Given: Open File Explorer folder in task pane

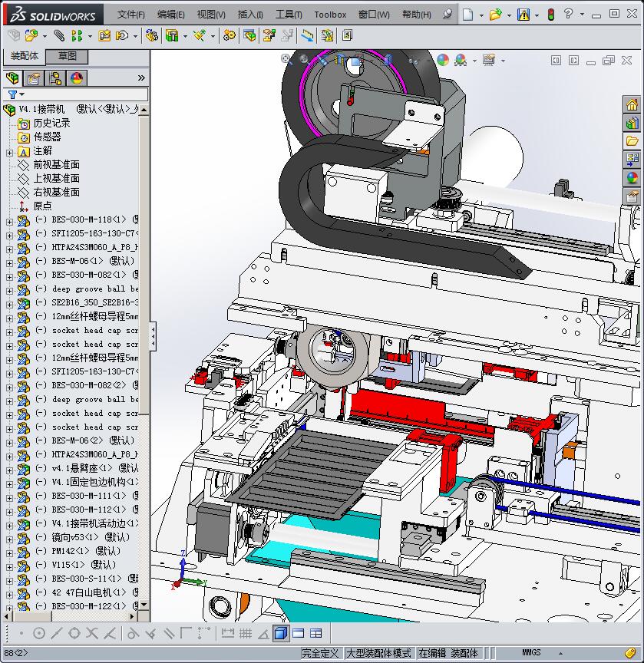Looking at the screenshot, I should coord(632,141).
